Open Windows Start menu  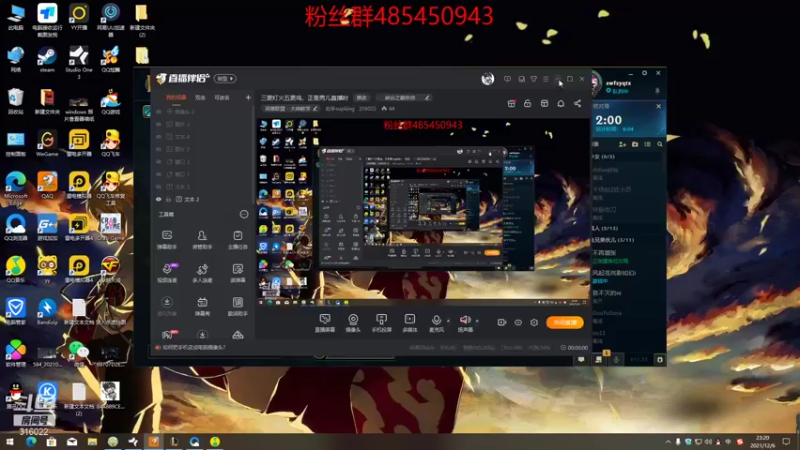9,441
